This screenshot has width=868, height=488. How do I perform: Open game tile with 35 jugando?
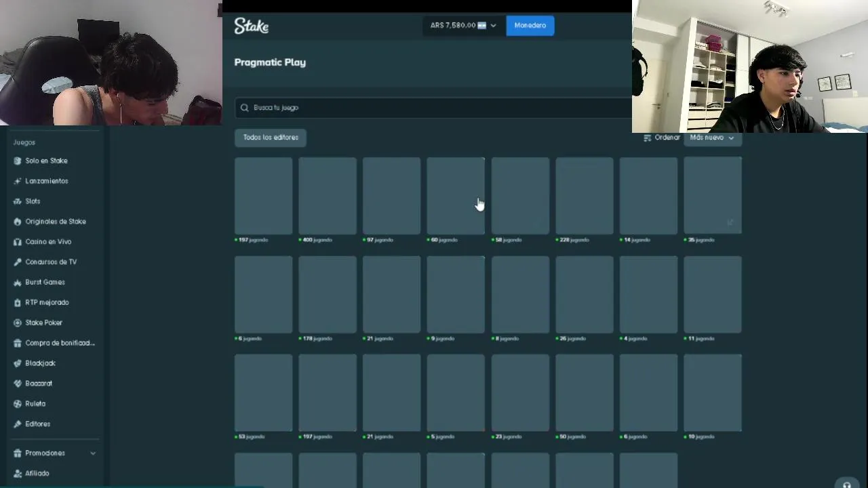tap(713, 196)
